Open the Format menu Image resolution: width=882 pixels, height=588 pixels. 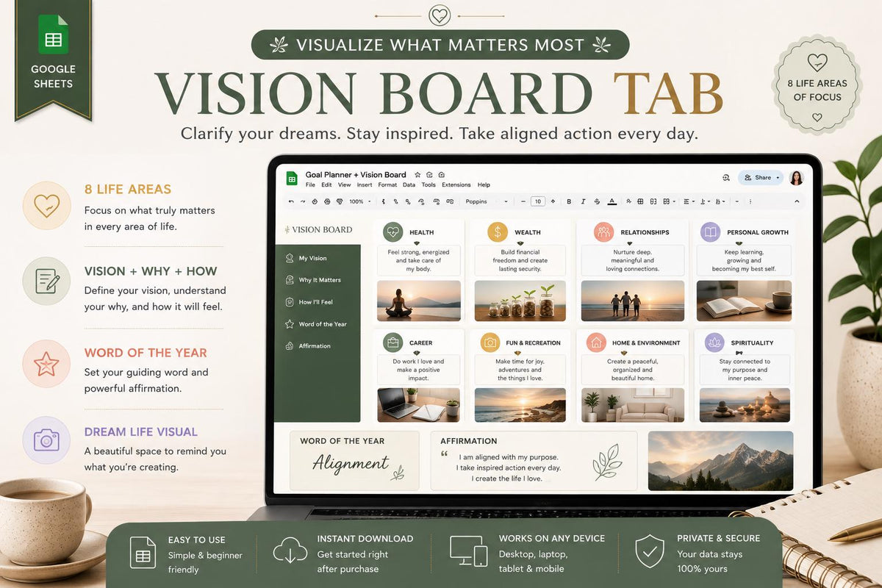(387, 185)
